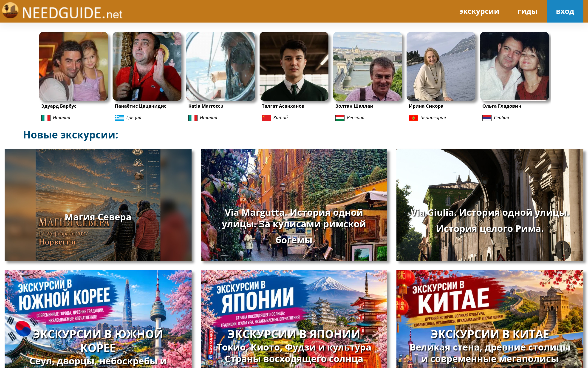This screenshot has height=368, width=588.
Task: Go to NEEDGUIDE.net home via logo text
Action: click(x=72, y=13)
